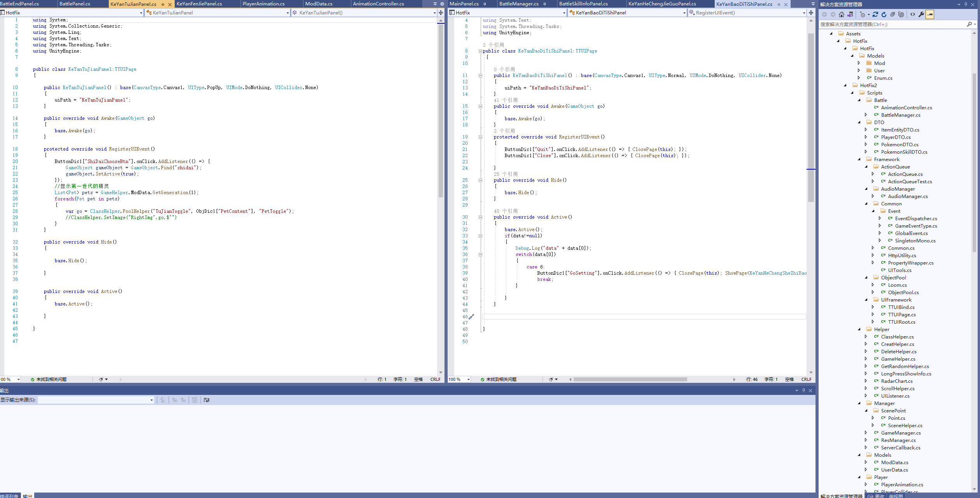Select GameManager.cs in the tree
This screenshot has width=980, height=498.
coord(901,433)
